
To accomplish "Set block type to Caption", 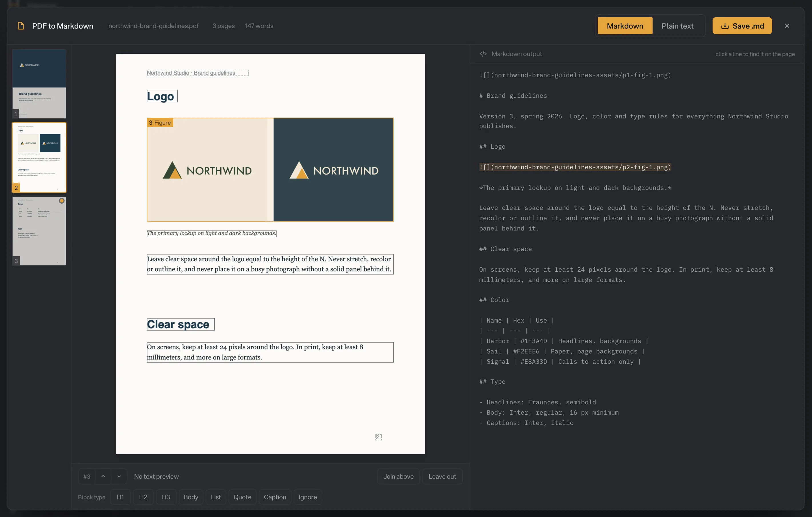I will [x=275, y=497].
